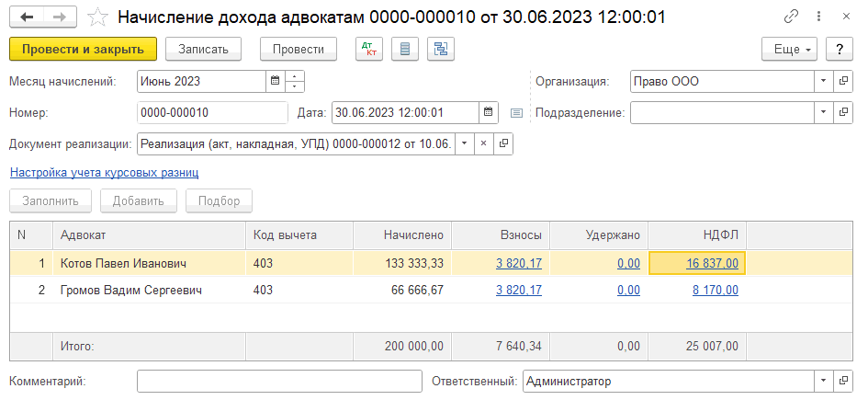
Task: Open the Организация record form icon
Action: tap(843, 81)
